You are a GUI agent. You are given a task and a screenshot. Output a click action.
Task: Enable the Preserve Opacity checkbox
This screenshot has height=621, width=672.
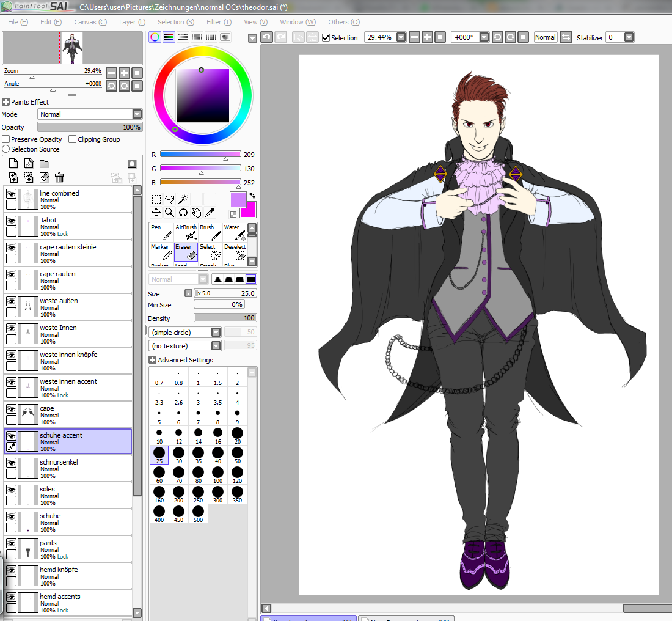(x=6, y=139)
